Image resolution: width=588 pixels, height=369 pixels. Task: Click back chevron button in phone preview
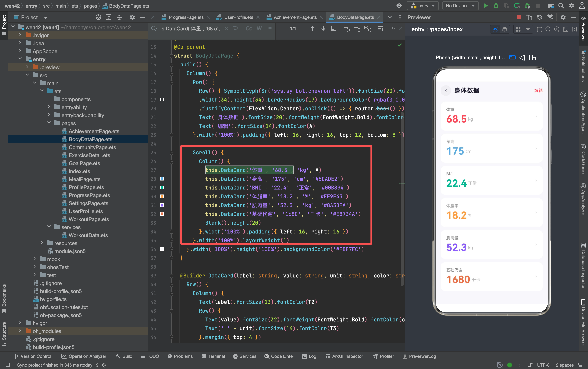point(446,91)
